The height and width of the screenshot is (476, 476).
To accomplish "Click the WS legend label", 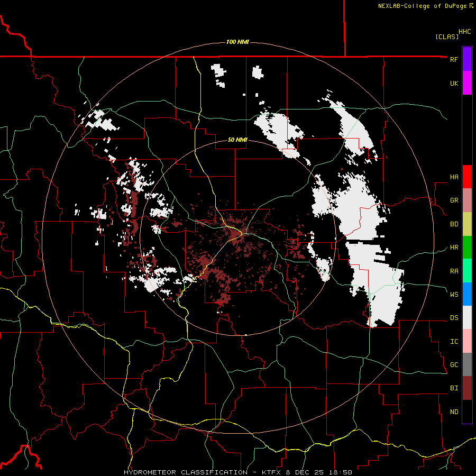I will (454, 295).
